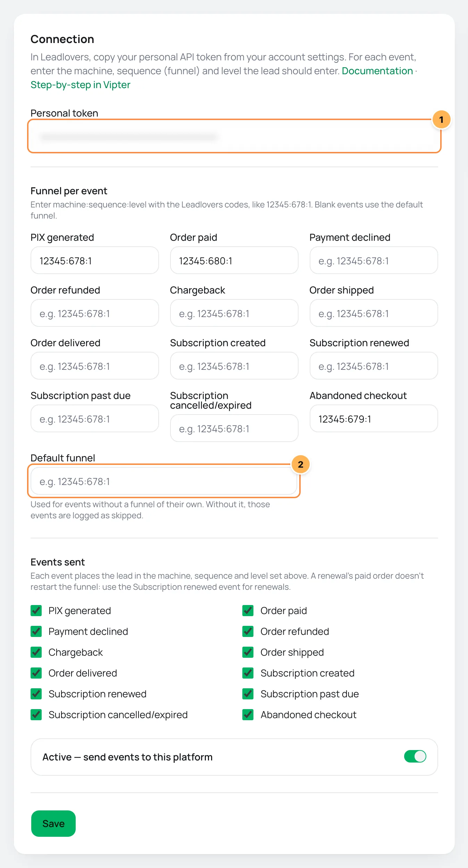468x868 pixels.
Task: Uncheck the Subscription past due event checkbox
Action: pos(248,694)
